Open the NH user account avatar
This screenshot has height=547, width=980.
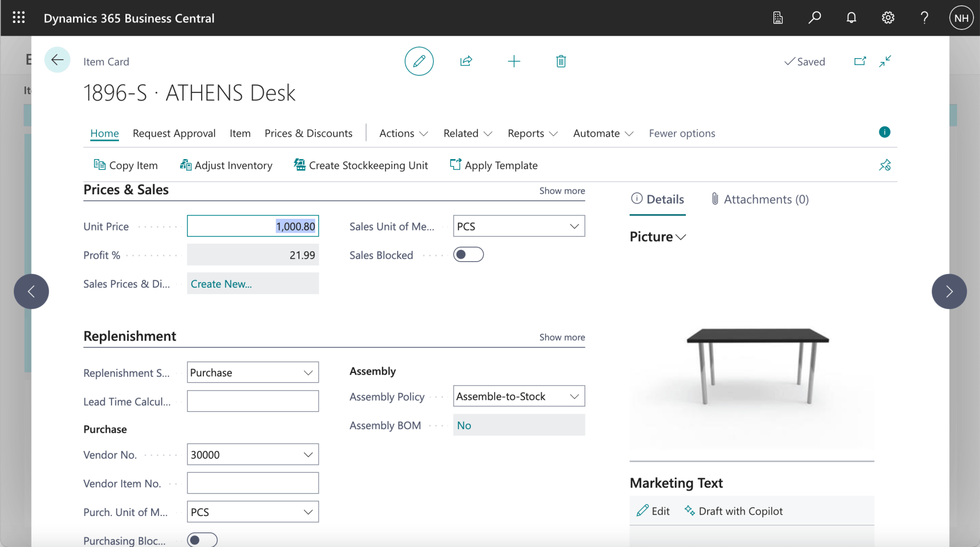[x=961, y=18]
